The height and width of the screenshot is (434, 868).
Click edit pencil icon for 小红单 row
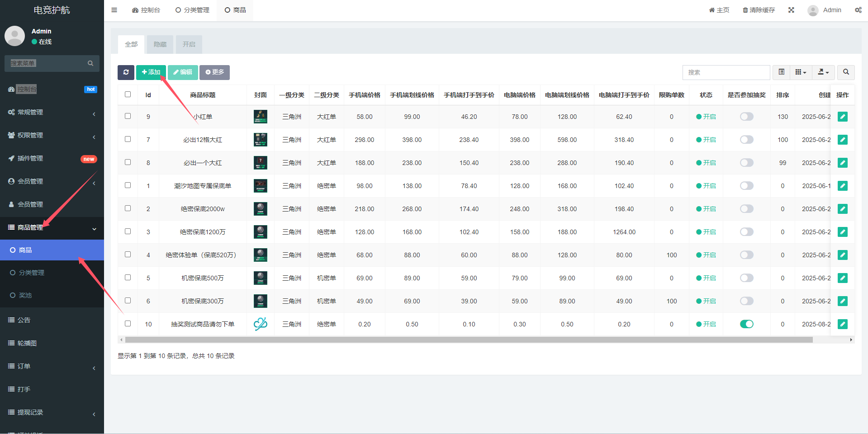[x=842, y=117]
